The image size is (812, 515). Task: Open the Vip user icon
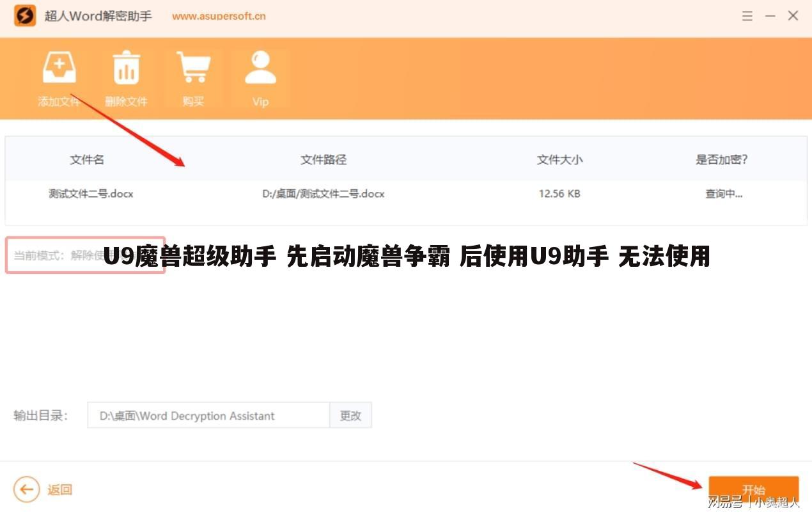tap(260, 68)
